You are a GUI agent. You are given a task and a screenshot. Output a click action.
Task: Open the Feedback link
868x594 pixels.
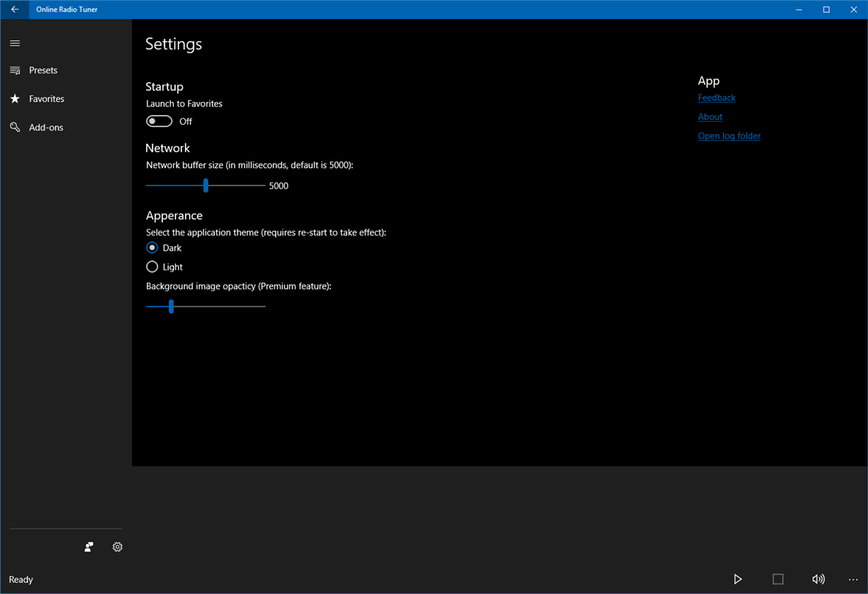point(716,98)
